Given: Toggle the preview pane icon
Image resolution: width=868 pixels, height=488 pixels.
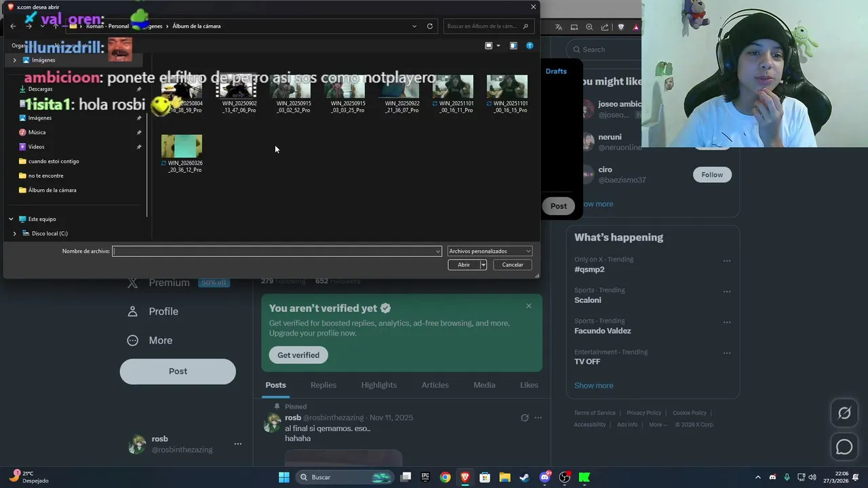Looking at the screenshot, I should point(513,45).
